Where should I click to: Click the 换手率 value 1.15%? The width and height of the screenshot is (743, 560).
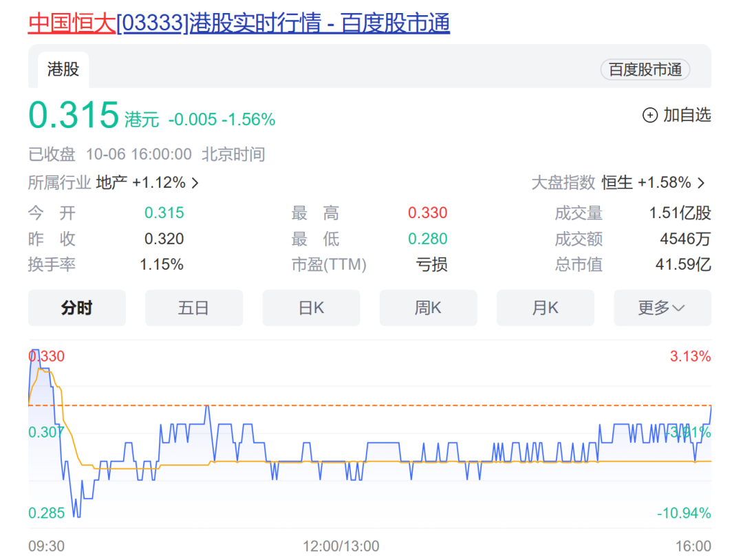click(162, 264)
